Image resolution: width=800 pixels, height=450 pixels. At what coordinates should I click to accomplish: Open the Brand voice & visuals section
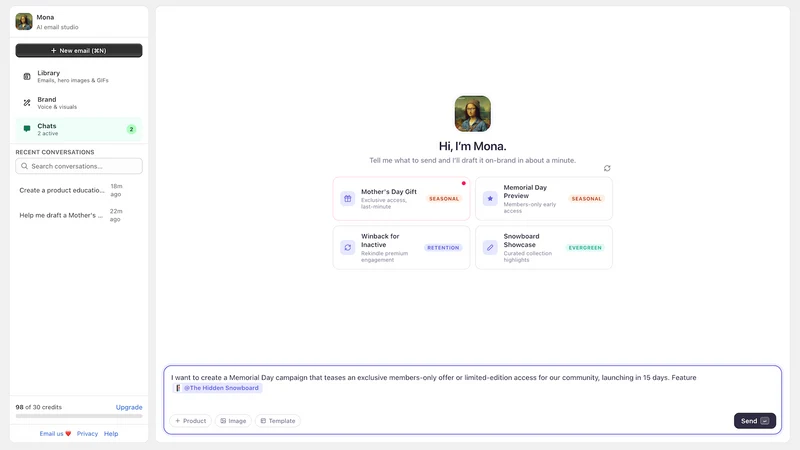(x=79, y=103)
